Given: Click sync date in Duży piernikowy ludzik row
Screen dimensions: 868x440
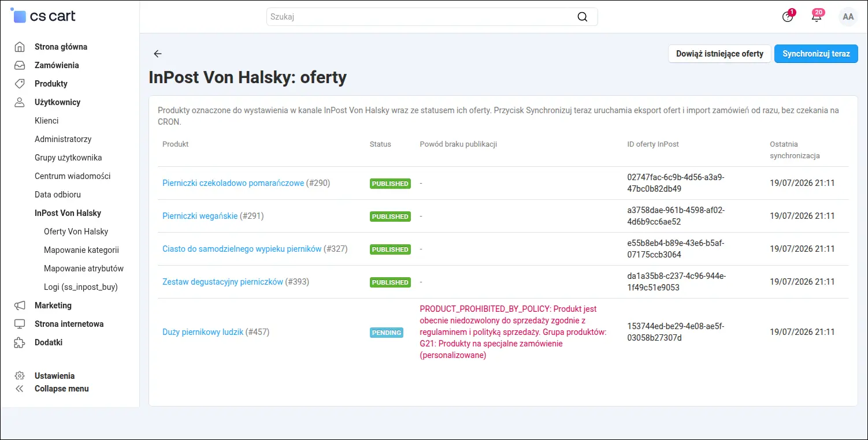Looking at the screenshot, I should 802,332.
